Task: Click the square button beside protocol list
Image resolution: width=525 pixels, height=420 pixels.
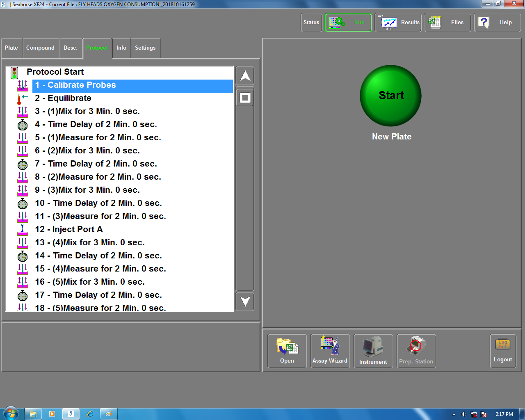Action: [x=245, y=98]
